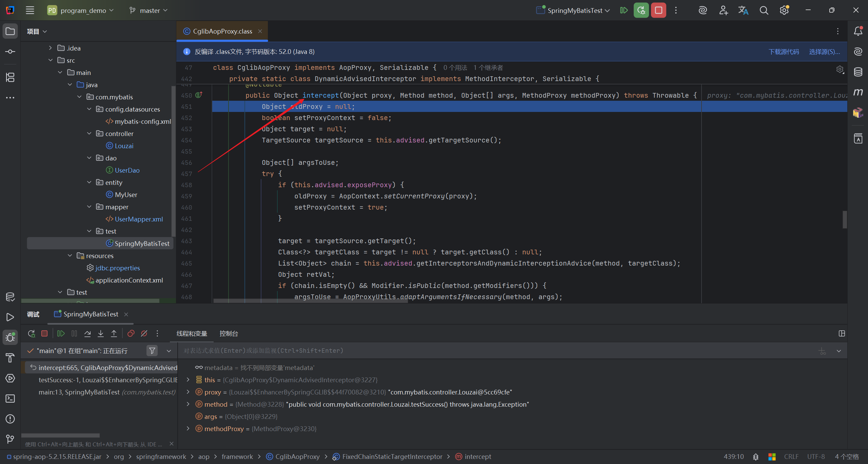
Task: Toggle Mute Breakpoints icon
Action: click(x=144, y=334)
